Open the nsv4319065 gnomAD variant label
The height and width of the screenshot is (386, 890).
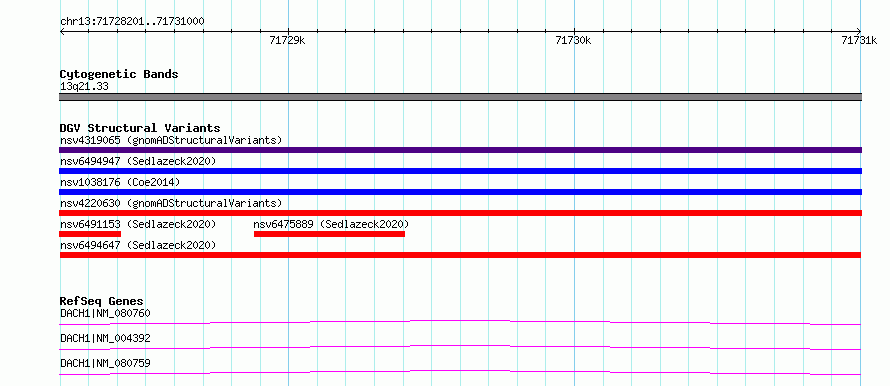pyautogui.click(x=171, y=140)
